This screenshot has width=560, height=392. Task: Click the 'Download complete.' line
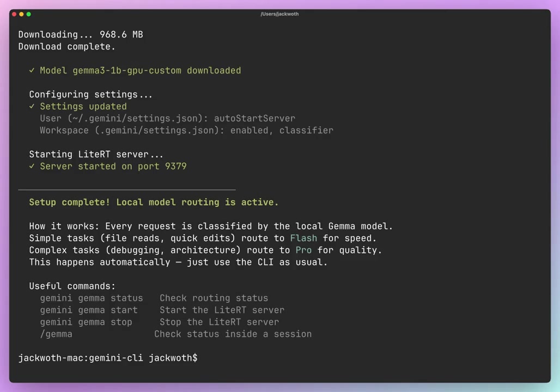pos(67,47)
